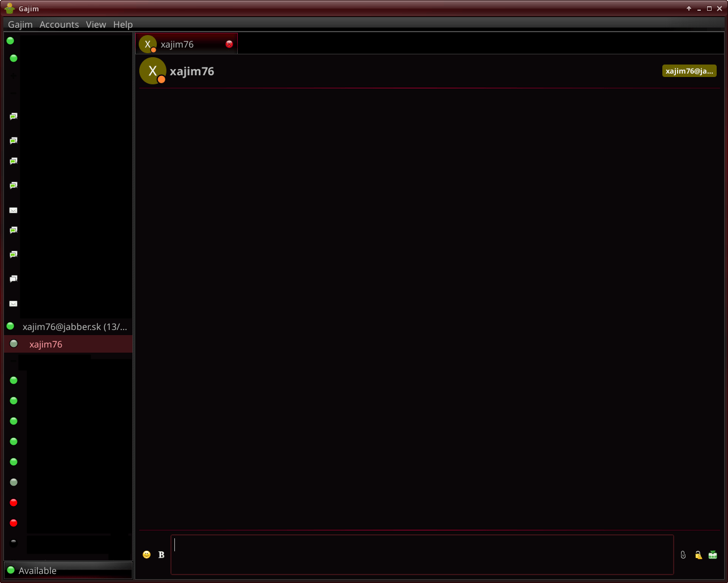728x583 pixels.
Task: Click the paperclip attach file icon
Action: pos(683,555)
